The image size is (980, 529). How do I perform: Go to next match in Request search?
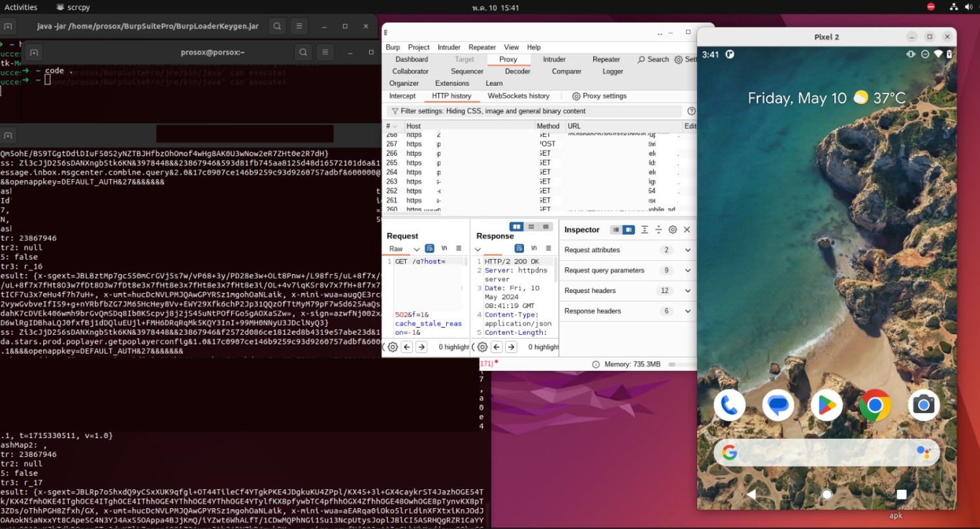coord(421,347)
